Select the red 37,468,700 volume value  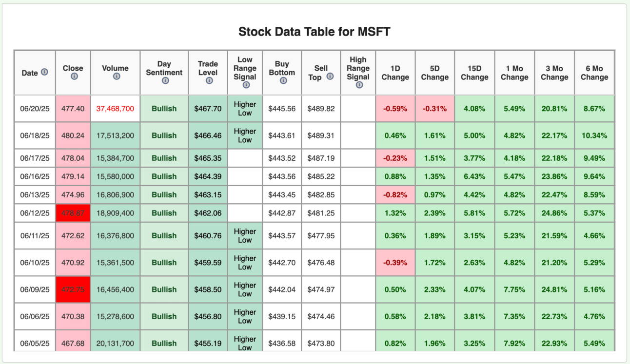(115, 109)
